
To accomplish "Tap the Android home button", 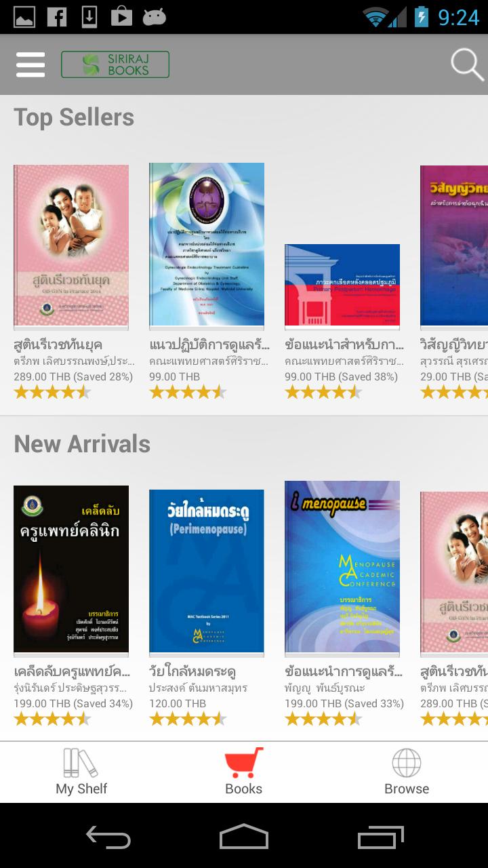I will tap(244, 837).
